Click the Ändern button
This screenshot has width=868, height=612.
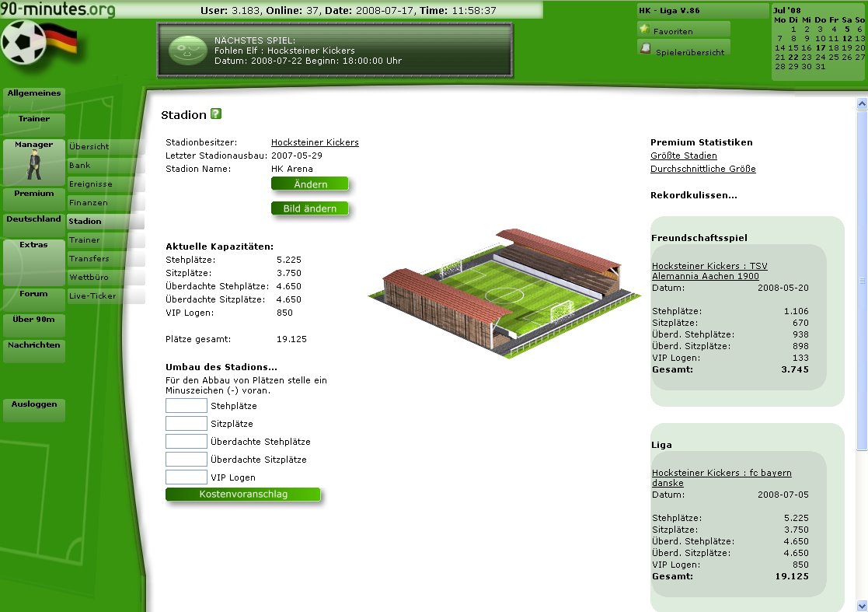309,184
